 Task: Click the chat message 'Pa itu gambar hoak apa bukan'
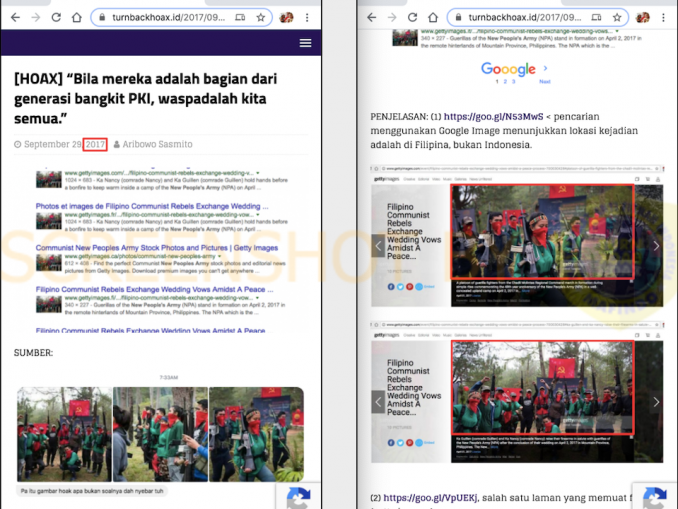point(92,491)
